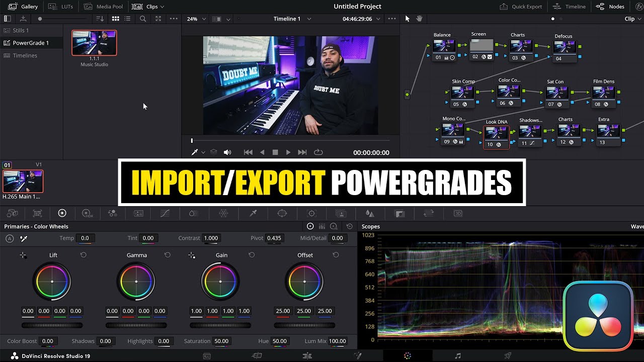Click the Color Wheels palette icon
This screenshot has height=362, width=644.
tap(62, 214)
